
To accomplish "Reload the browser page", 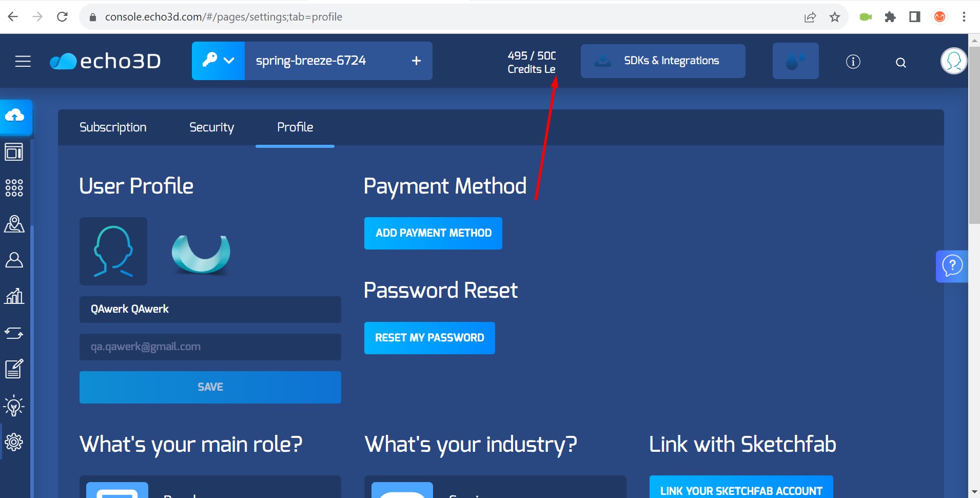I will 62,17.
